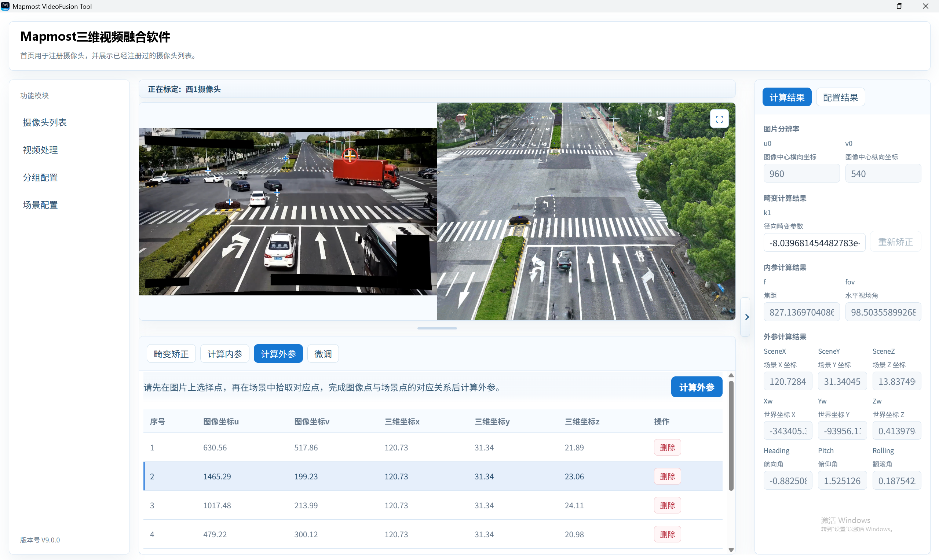Click the splitter handle below the image panes
The height and width of the screenshot is (560, 939).
click(437, 328)
